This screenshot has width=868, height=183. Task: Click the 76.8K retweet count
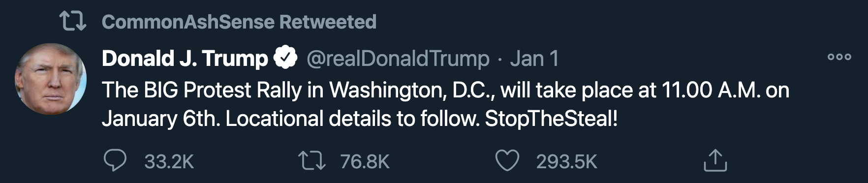click(365, 161)
